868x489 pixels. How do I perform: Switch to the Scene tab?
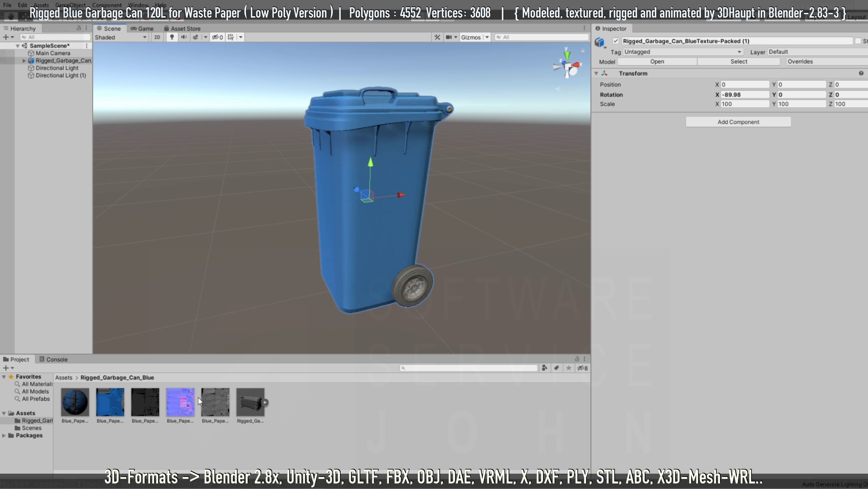[109, 29]
